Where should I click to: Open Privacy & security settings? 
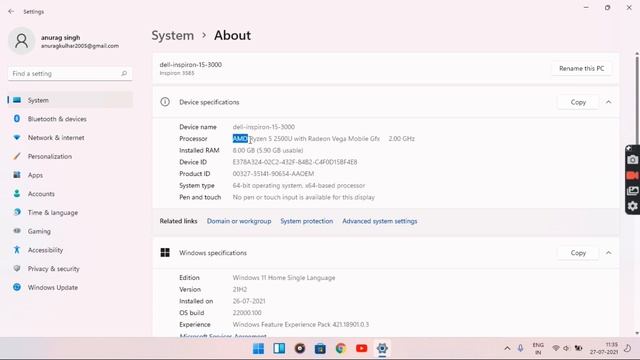click(70, 269)
